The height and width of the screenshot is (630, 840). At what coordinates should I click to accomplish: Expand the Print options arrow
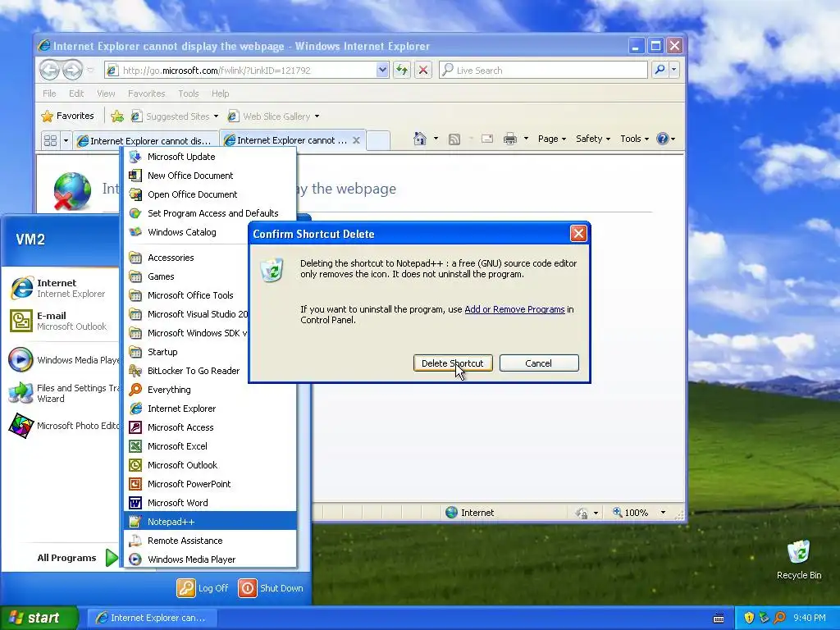(x=526, y=139)
